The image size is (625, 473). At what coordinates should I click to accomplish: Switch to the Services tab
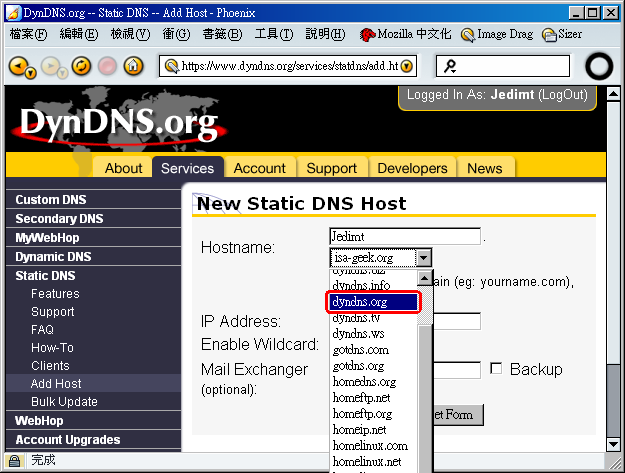(187, 168)
